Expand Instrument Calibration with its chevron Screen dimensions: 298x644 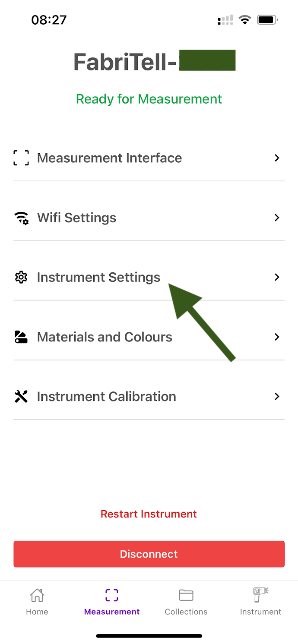(277, 396)
